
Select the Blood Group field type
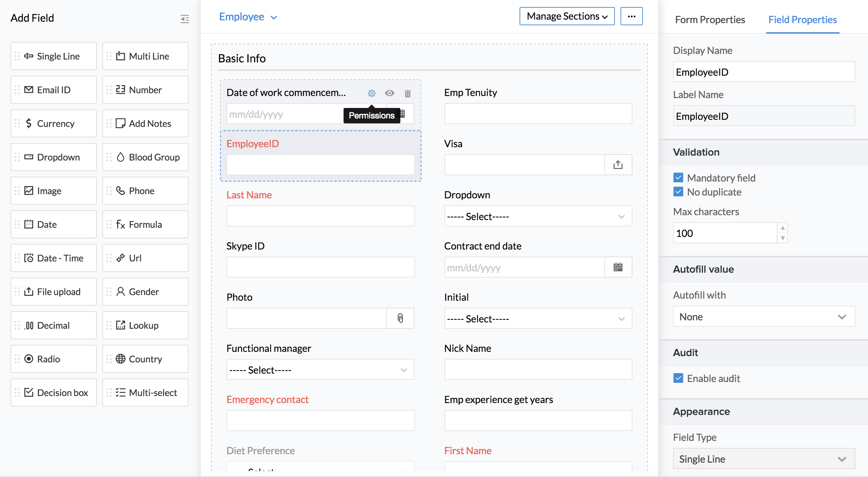pyautogui.click(x=145, y=157)
